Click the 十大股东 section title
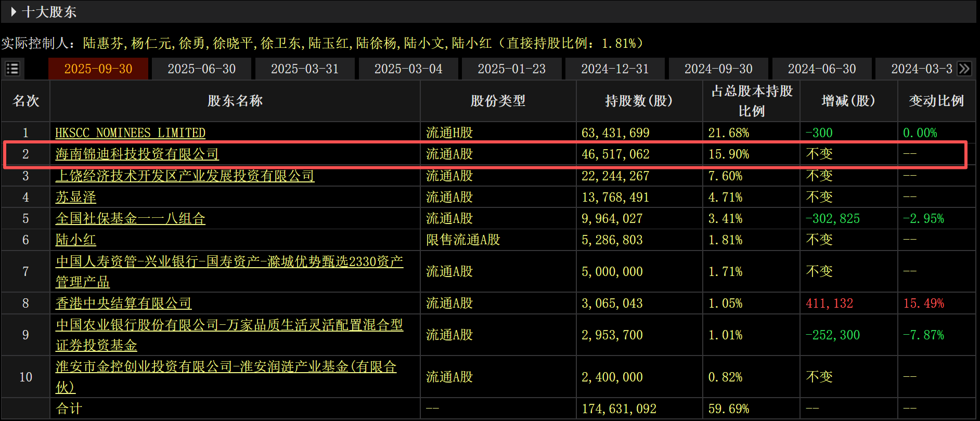The height and width of the screenshot is (421, 980). [49, 11]
